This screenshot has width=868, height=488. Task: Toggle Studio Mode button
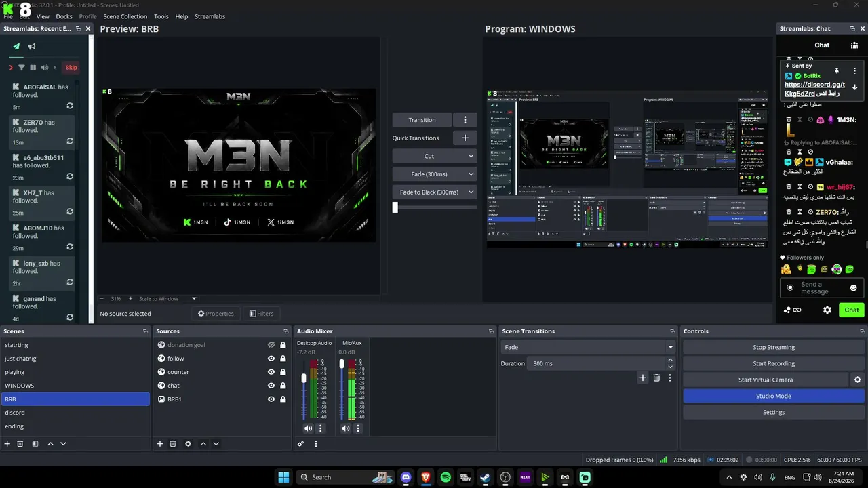[774, 396]
